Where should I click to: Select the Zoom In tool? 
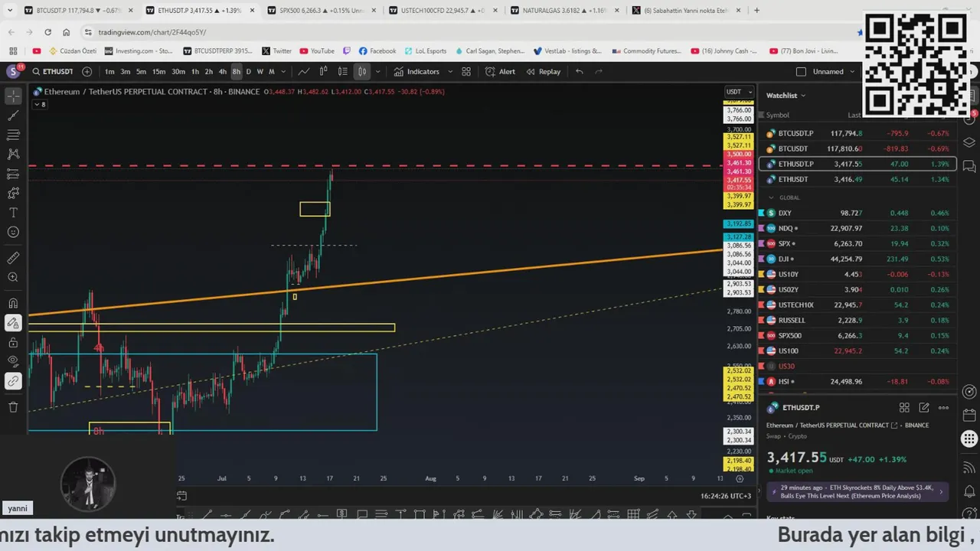pos(13,277)
